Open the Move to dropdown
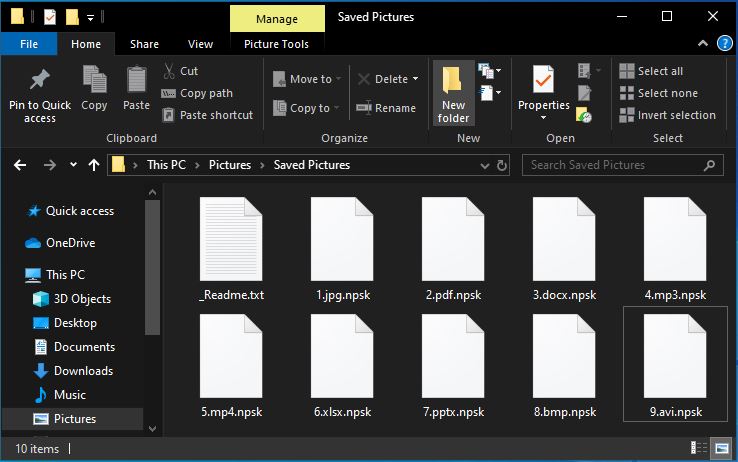 [307, 79]
